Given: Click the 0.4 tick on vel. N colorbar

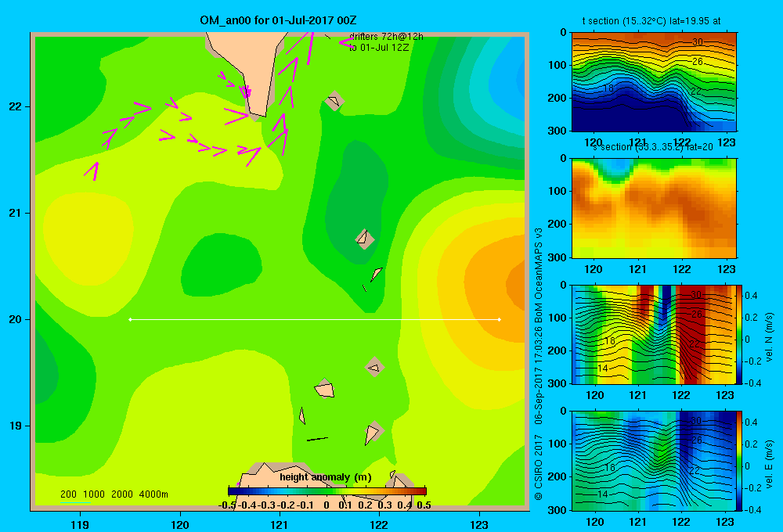Looking at the screenshot, I should (751, 296).
